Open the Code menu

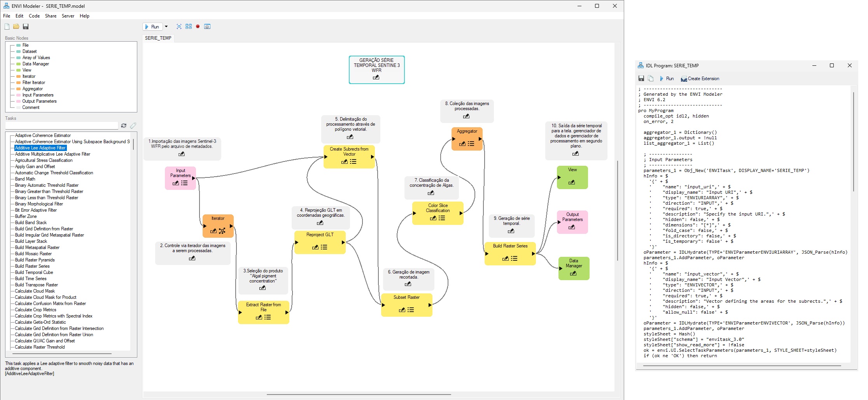click(x=34, y=16)
